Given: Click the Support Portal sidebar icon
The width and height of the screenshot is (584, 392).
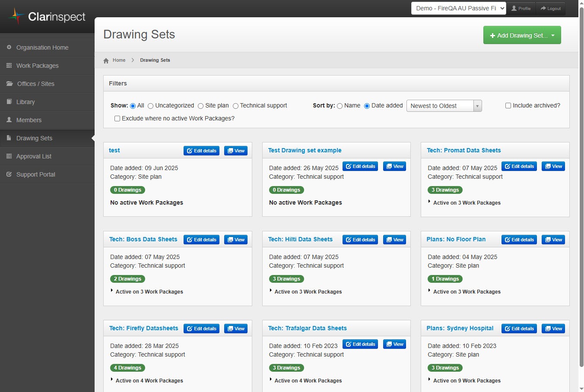Looking at the screenshot, I should point(9,174).
